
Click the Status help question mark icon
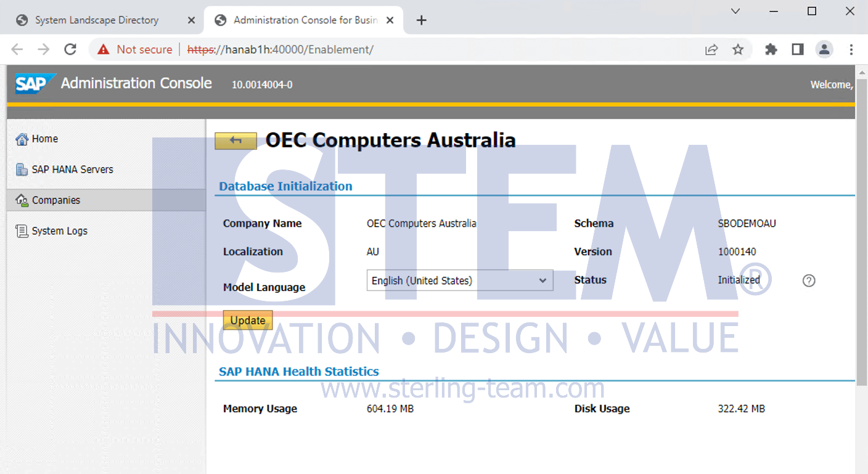coord(809,280)
